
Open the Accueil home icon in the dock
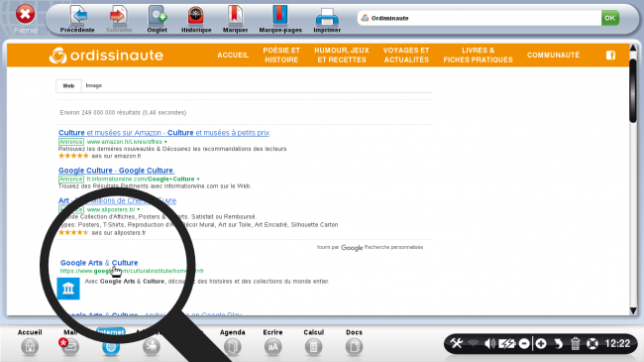click(30, 347)
